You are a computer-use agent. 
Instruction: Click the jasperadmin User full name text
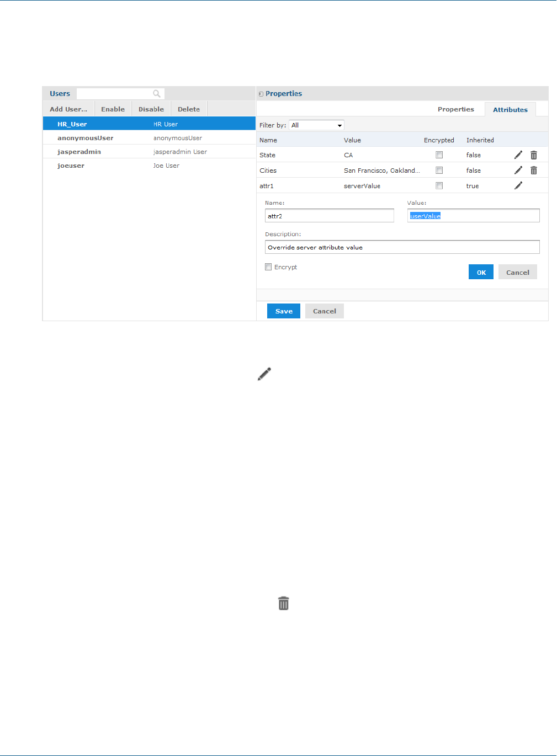point(180,152)
